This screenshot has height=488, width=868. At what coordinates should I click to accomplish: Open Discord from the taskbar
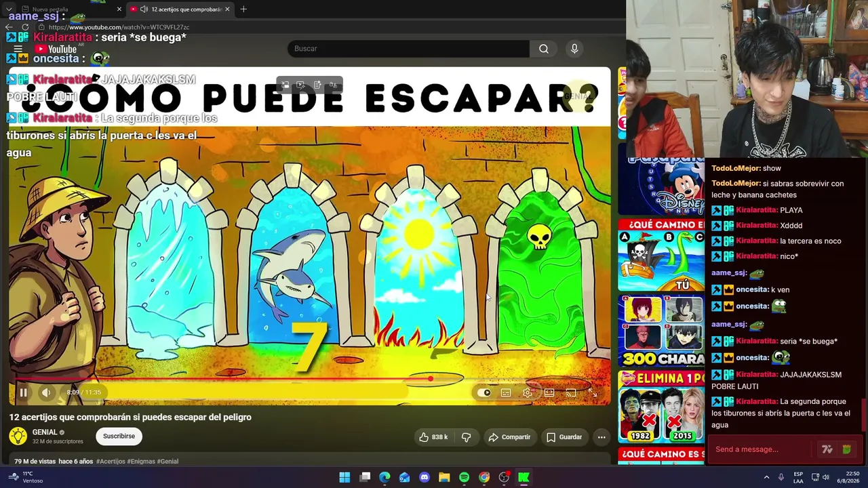click(425, 478)
